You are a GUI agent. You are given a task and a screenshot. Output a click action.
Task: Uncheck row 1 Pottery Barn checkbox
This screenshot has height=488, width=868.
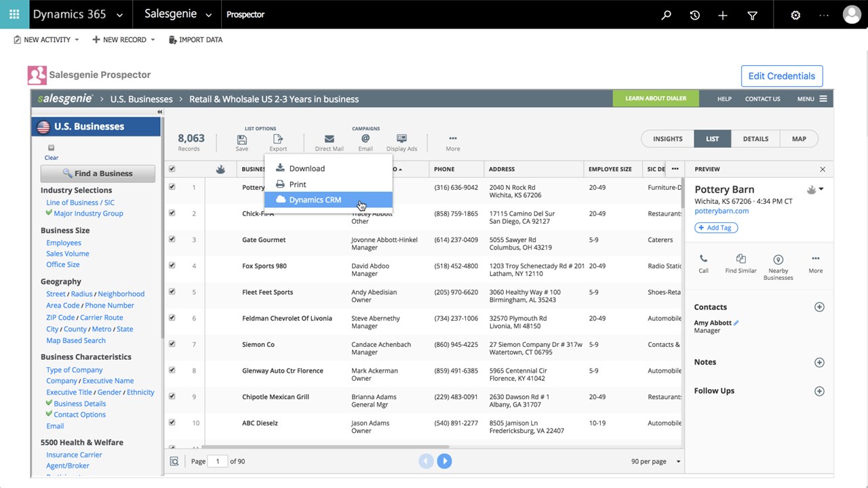coord(172,187)
